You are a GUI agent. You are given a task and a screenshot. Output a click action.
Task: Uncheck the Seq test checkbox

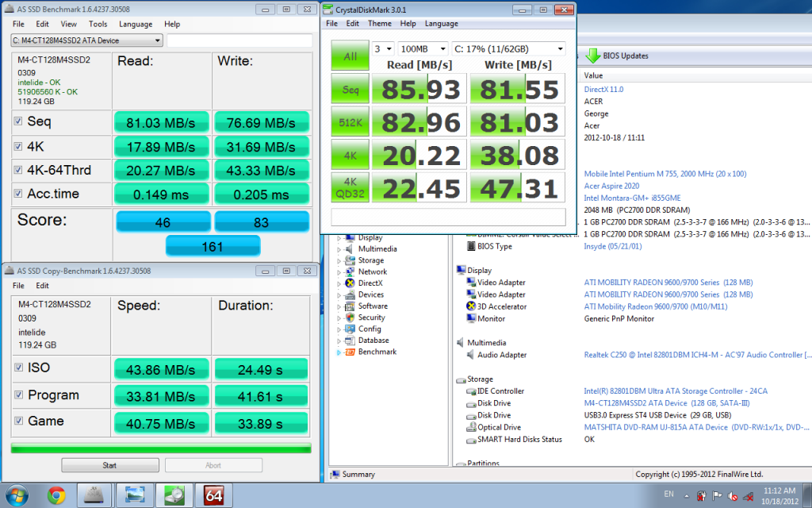pyautogui.click(x=18, y=121)
